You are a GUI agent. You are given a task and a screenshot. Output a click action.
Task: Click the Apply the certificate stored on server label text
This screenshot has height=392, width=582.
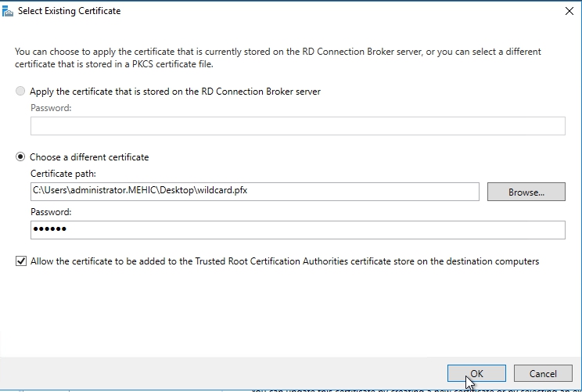tap(175, 92)
